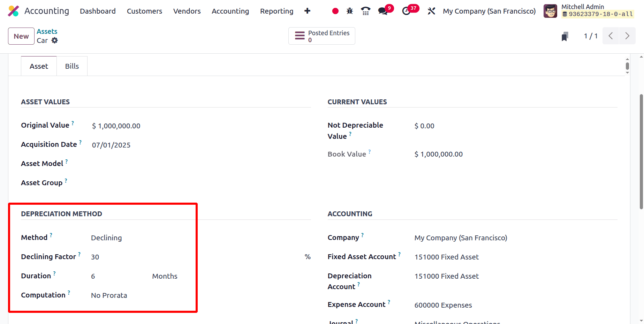Click the New button
Screen dimensions: 644x324
(x=21, y=36)
